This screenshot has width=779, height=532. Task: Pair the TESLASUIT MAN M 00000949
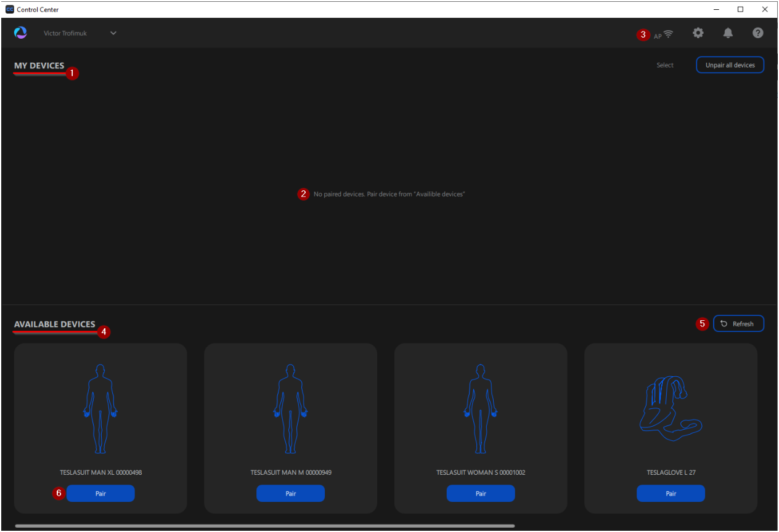pos(290,493)
